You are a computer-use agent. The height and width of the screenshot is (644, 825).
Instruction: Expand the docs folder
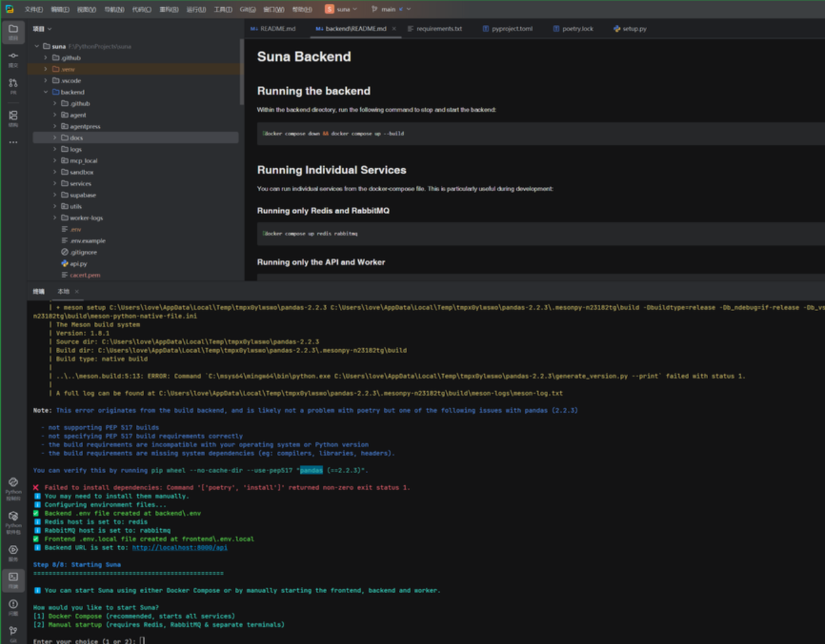click(x=55, y=138)
